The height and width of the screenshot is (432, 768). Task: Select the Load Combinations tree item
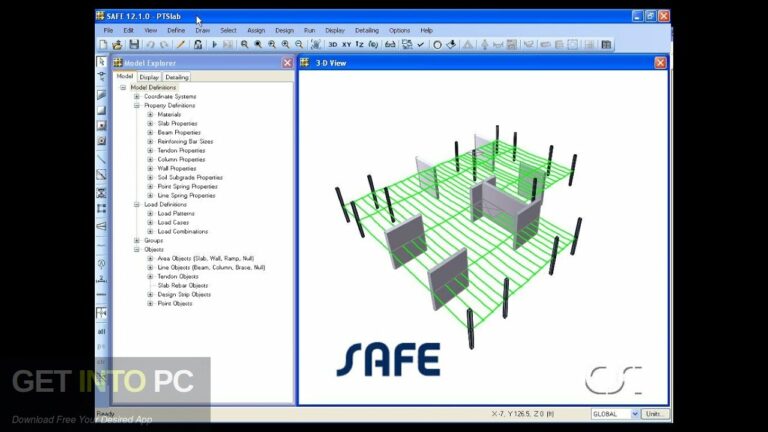pos(183,232)
